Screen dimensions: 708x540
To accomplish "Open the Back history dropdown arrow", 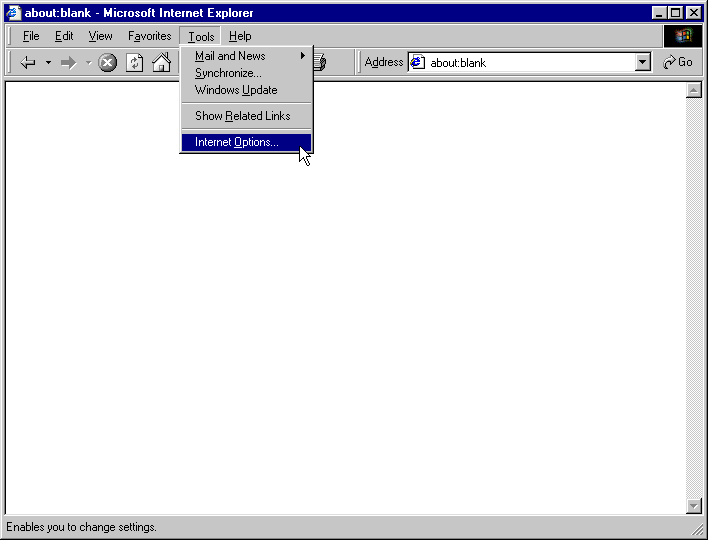I will [x=48, y=62].
